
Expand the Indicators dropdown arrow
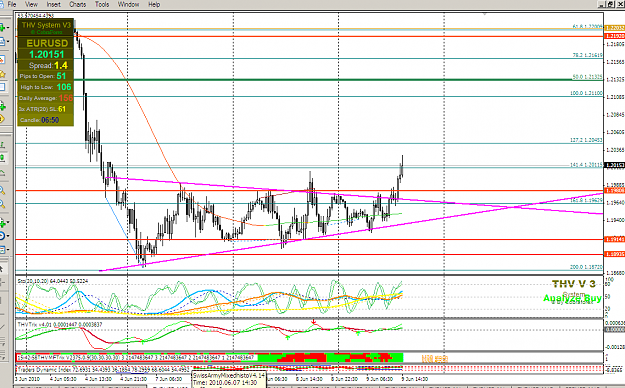(8, 223)
